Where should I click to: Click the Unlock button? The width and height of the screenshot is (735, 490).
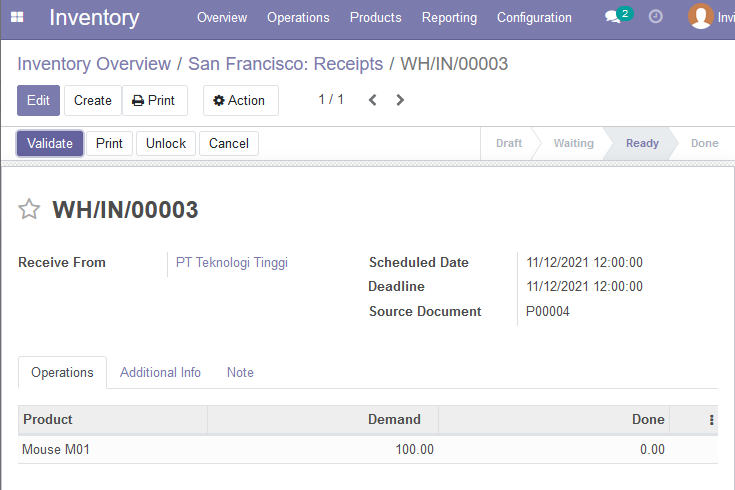(x=166, y=143)
